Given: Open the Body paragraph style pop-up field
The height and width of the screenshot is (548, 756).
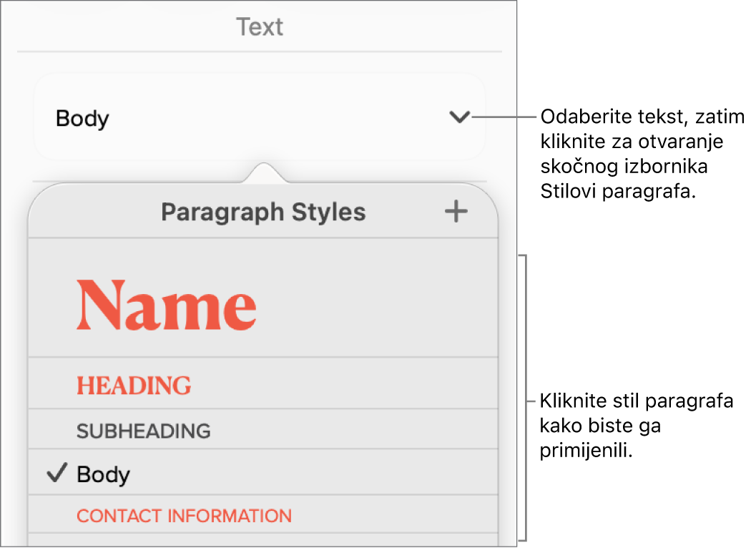Looking at the screenshot, I should 259,117.
